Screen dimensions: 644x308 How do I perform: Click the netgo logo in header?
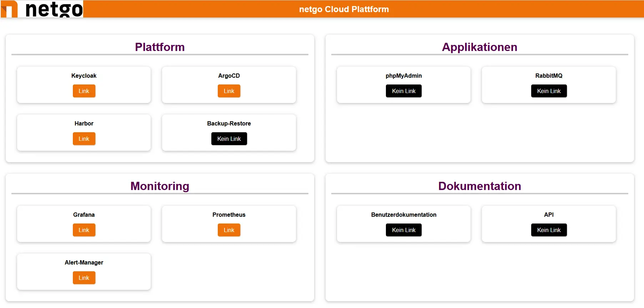coord(42,9)
